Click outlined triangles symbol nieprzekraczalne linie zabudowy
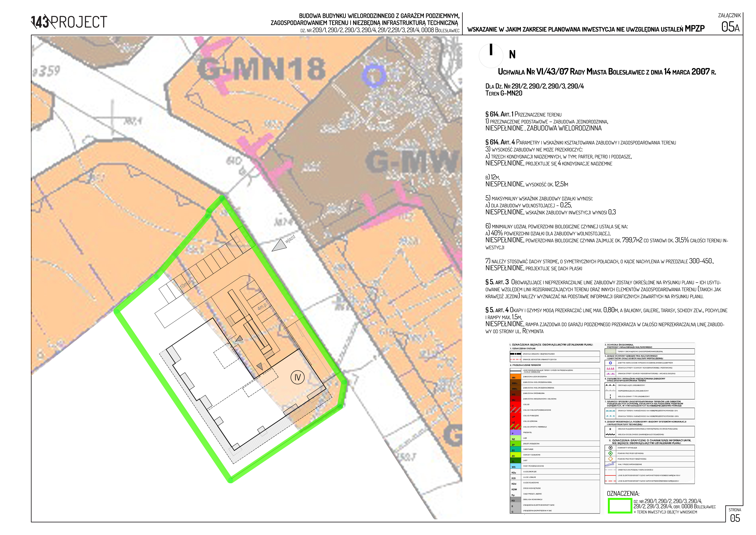 [610, 390]
